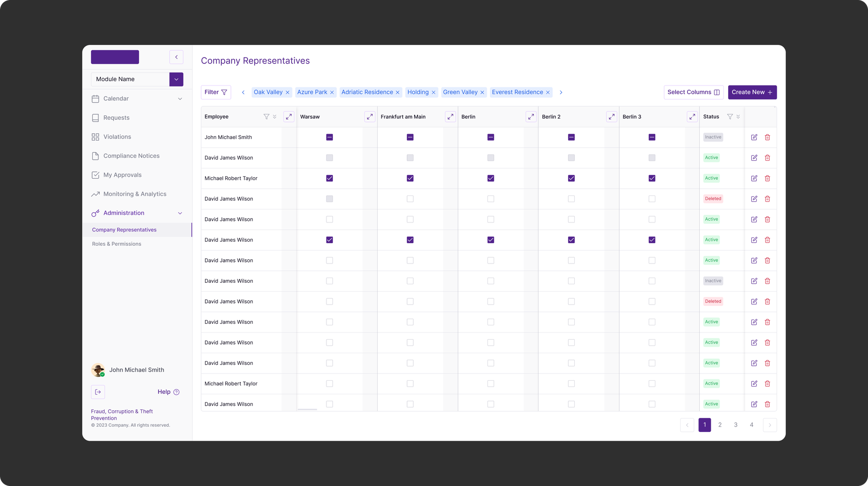
Task: Remove the Everest Residence tag
Action: [x=548, y=92]
